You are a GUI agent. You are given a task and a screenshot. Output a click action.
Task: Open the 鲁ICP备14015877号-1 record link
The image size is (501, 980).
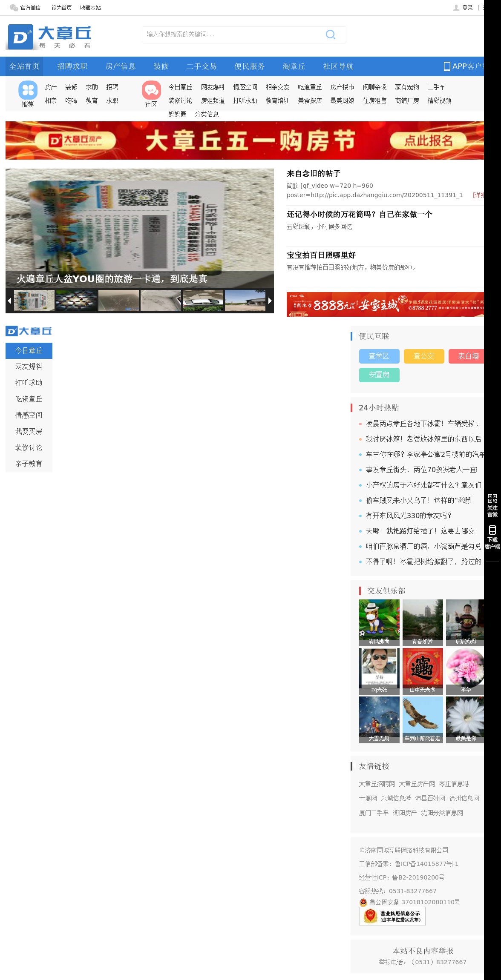click(426, 864)
